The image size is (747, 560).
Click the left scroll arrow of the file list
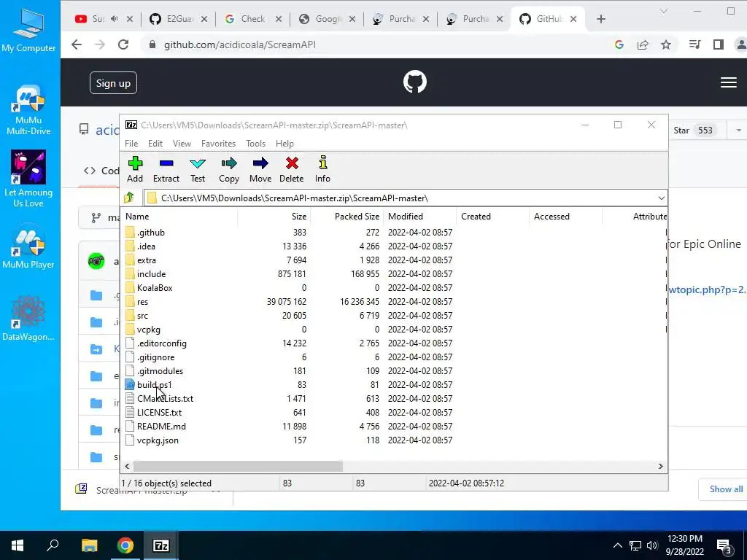pyautogui.click(x=127, y=466)
